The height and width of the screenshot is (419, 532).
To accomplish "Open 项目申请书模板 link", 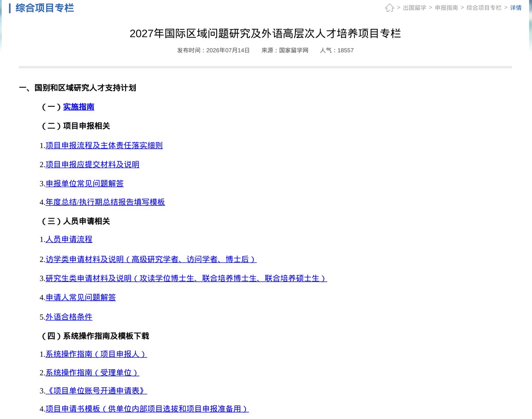I will point(147,409).
